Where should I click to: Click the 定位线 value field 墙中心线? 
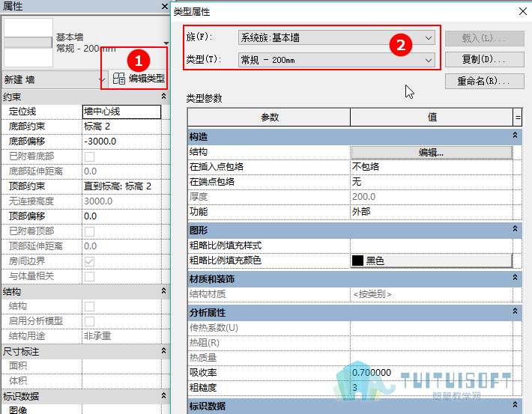[x=122, y=112]
